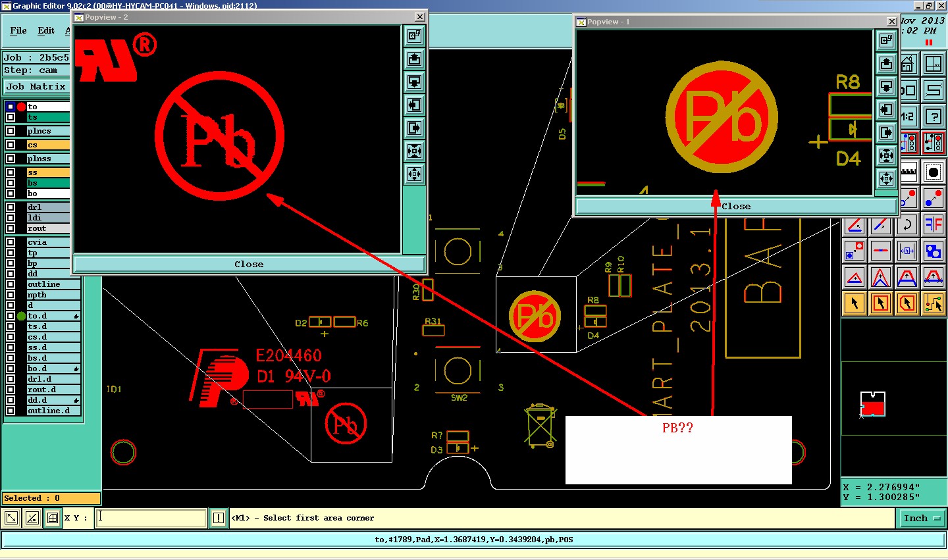Click top window-swap icon in Popview - 2
This screenshot has width=948, height=560.
click(414, 36)
